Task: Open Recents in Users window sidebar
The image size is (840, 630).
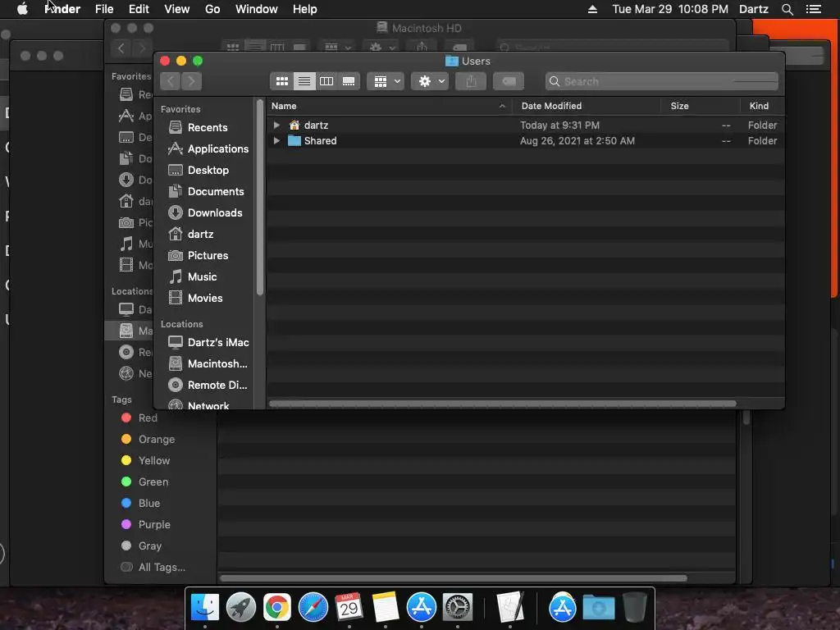Action: 208,127
